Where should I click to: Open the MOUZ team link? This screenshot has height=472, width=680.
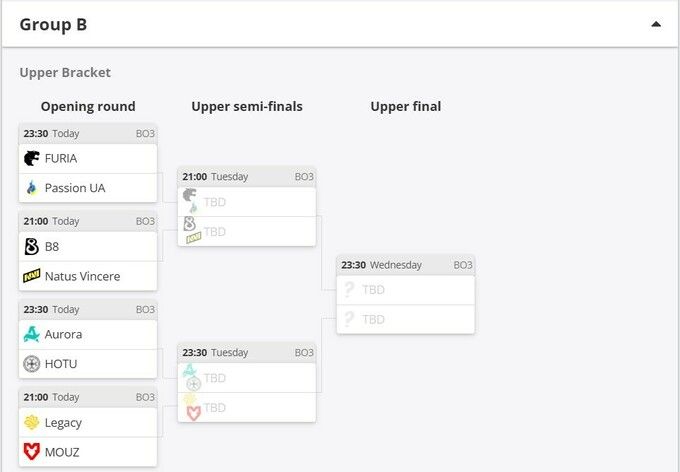click(x=62, y=452)
